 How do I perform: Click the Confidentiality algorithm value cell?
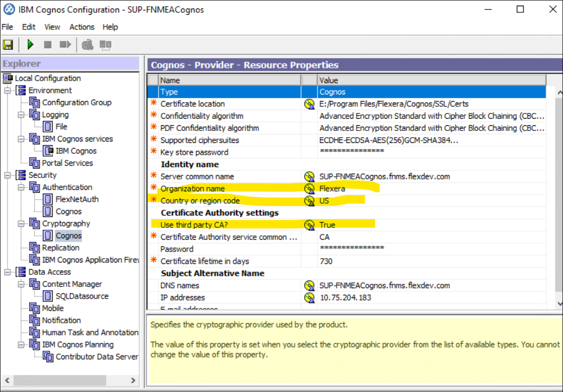(432, 116)
